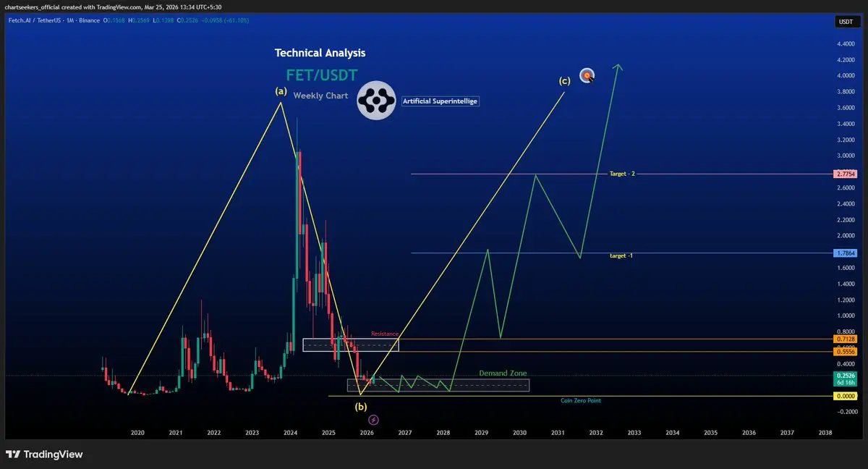Image resolution: width=868 pixels, height=469 pixels.
Task: Click the 6d 16h countdown label
Action: click(x=845, y=383)
